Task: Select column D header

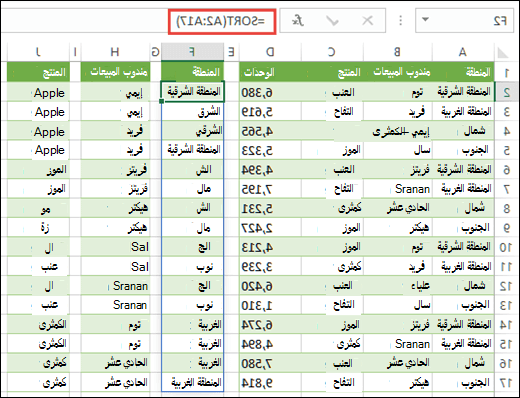Action: pyautogui.click(x=270, y=52)
